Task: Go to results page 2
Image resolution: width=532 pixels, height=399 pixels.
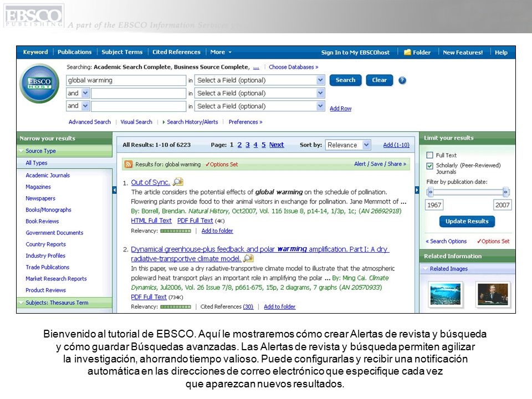Action: (239, 145)
